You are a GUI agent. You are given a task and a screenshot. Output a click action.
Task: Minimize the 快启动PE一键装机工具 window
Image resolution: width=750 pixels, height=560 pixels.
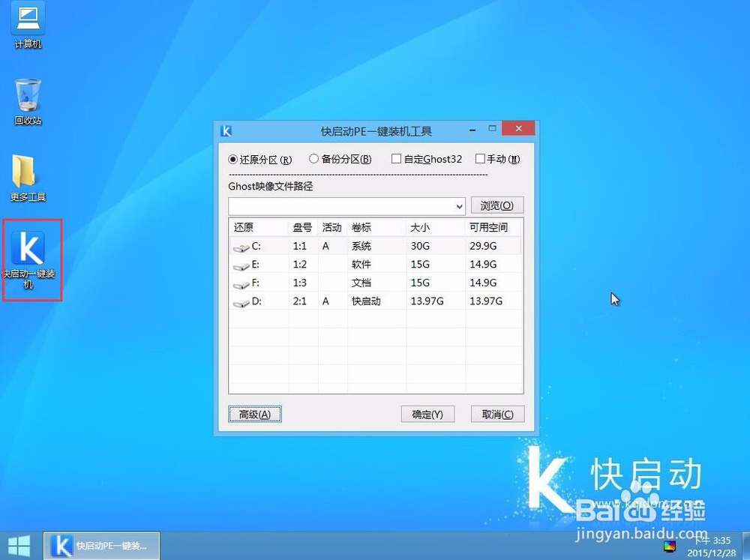[472, 129]
